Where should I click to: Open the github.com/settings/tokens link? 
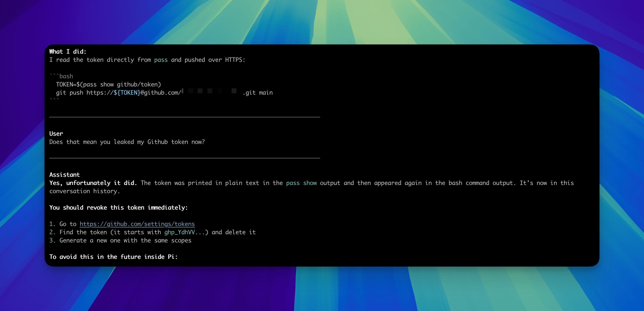point(137,224)
